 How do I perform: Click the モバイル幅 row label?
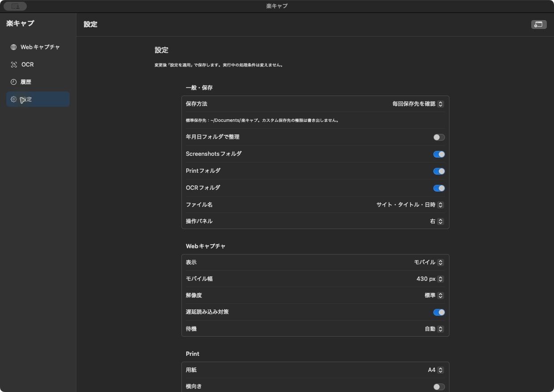pyautogui.click(x=199, y=279)
